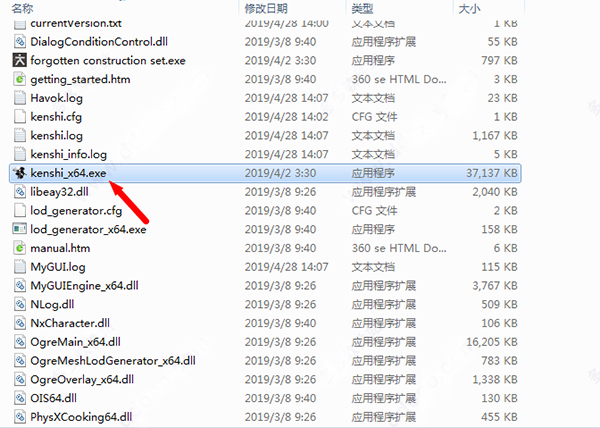Image resolution: width=600 pixels, height=428 pixels.
Task: Select the kenshi_info.log file name
Action: pyautogui.click(x=68, y=154)
